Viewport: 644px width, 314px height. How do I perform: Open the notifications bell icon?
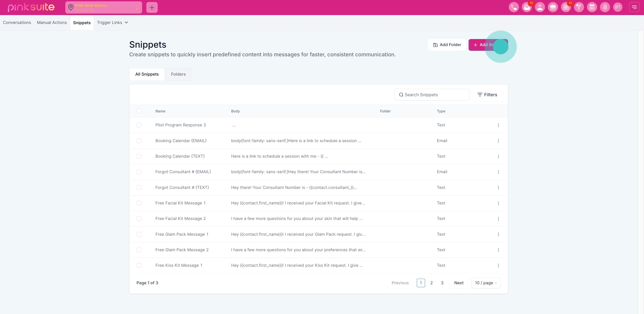(x=605, y=7)
